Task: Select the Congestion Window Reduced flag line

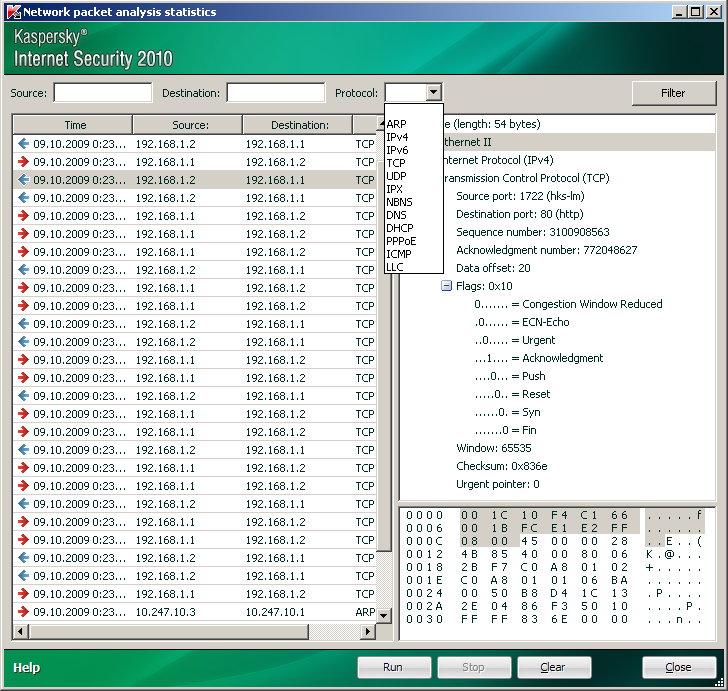Action: pyautogui.click(x=568, y=304)
